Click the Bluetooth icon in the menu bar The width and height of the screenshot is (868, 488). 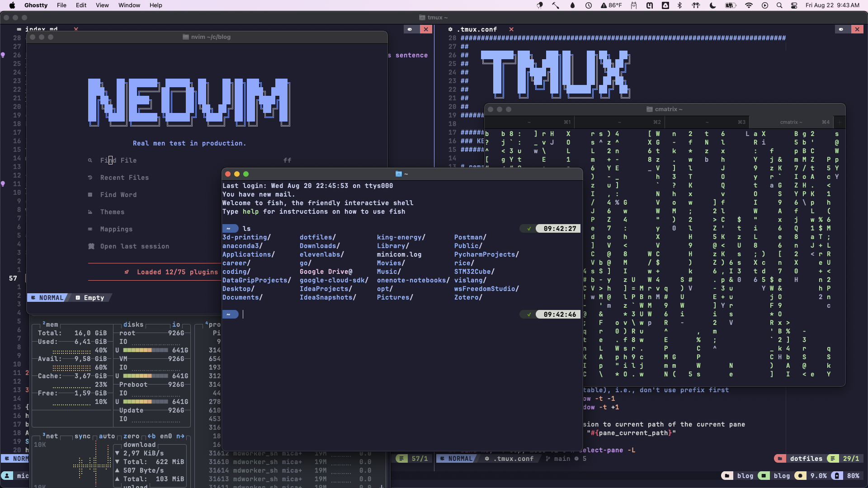point(679,5)
